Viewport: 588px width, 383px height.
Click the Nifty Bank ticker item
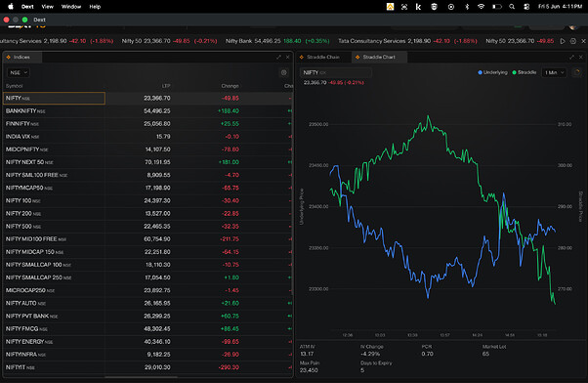[x=277, y=41]
